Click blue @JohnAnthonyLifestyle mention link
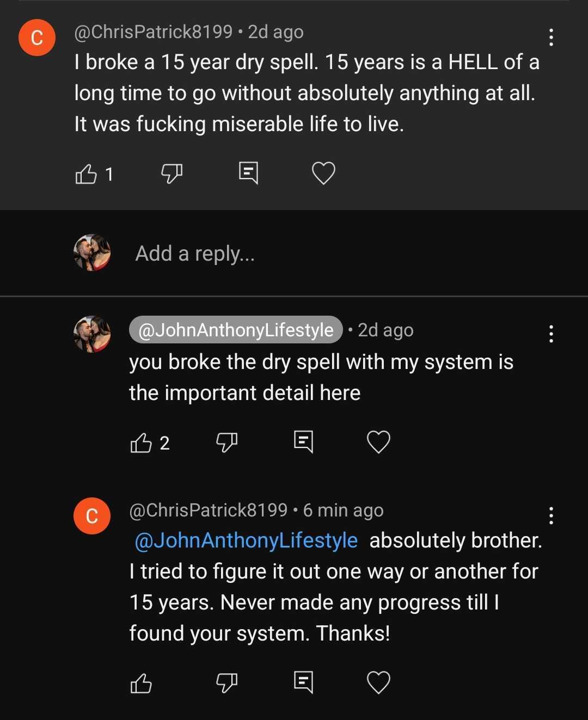The width and height of the screenshot is (588, 720). point(246,540)
